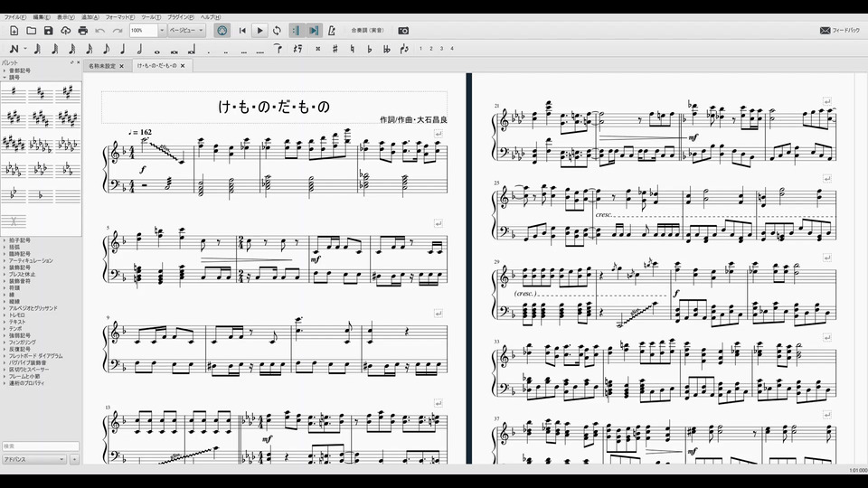Toggle the tie tool

(x=278, y=49)
